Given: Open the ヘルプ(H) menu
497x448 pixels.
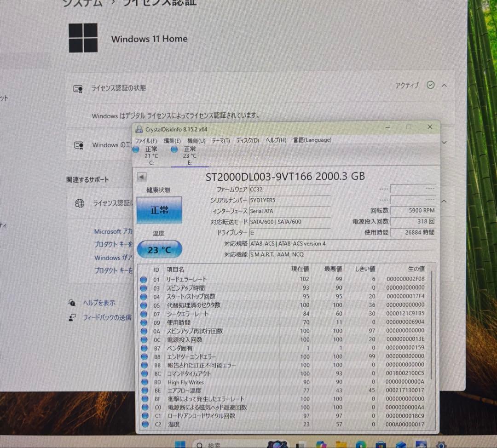Looking at the screenshot, I should (x=276, y=140).
